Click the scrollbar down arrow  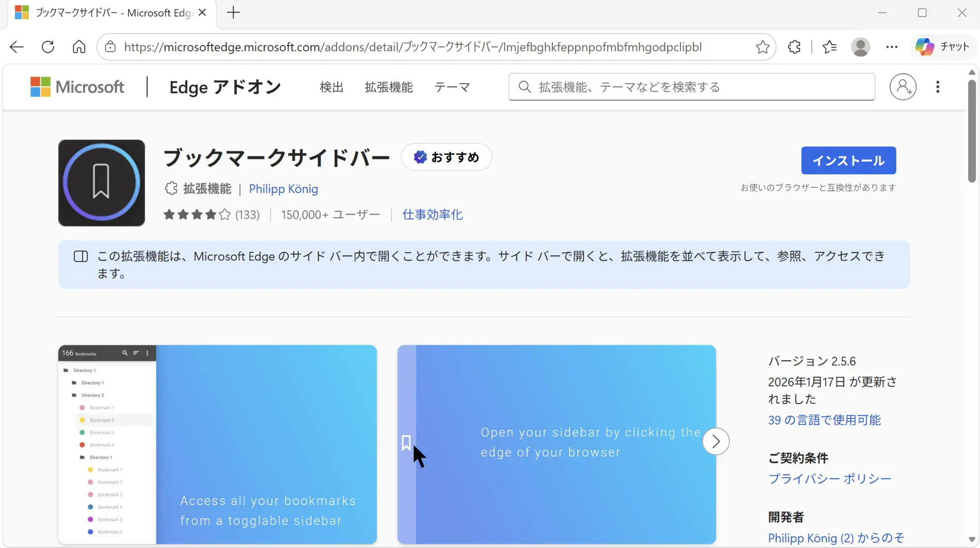(972, 539)
